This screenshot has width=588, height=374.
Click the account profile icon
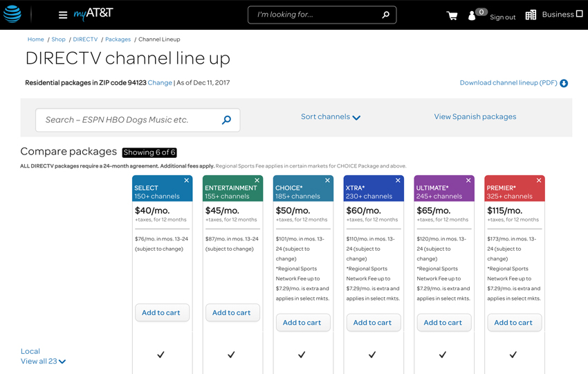pyautogui.click(x=472, y=15)
